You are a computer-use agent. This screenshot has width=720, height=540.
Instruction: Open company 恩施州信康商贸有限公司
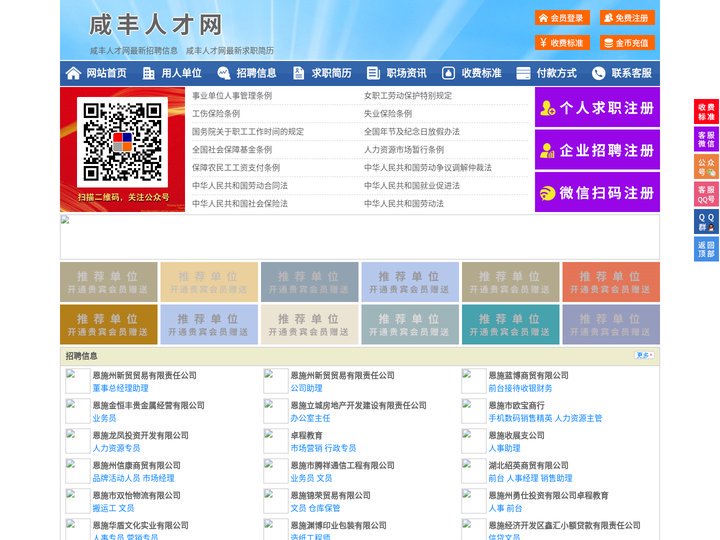(x=136, y=465)
